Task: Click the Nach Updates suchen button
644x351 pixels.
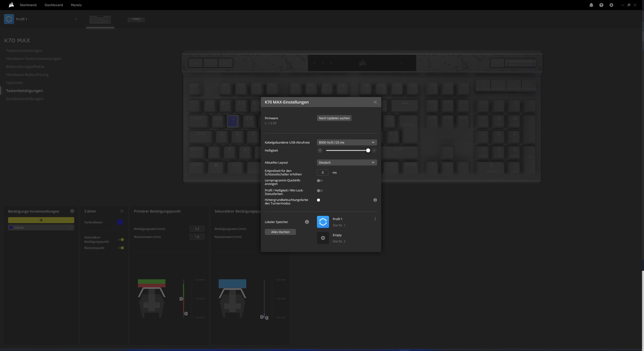Action: click(334, 118)
